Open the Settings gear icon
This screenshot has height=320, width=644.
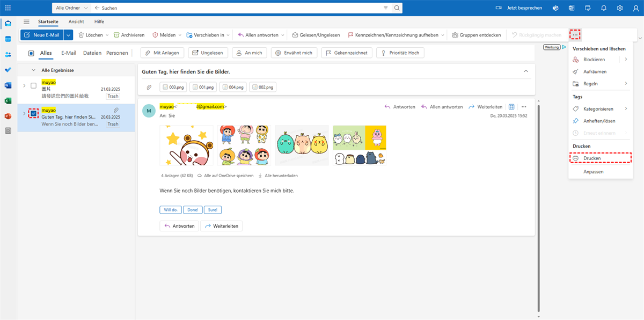click(x=620, y=8)
